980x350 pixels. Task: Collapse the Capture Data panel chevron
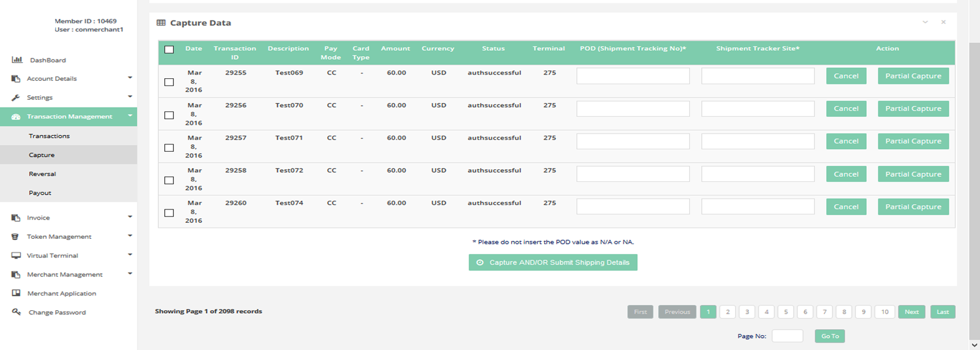pos(925,22)
